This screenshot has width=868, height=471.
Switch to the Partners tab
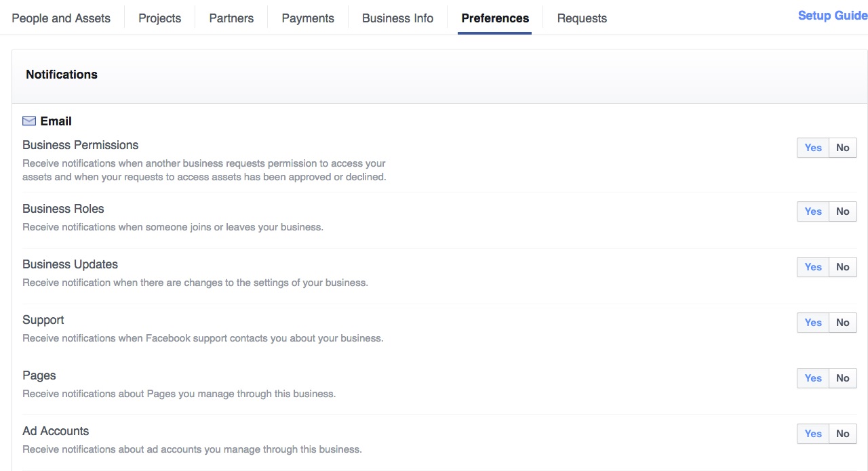tap(231, 18)
